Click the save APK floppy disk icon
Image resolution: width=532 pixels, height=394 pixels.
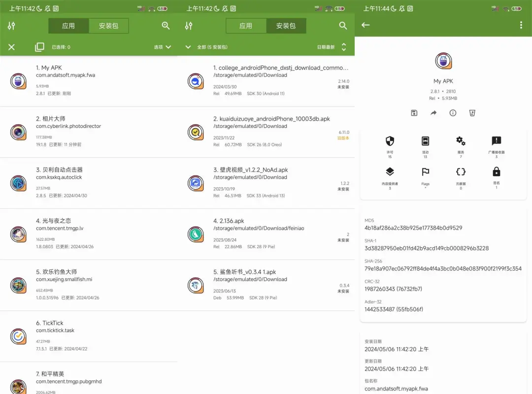414,113
